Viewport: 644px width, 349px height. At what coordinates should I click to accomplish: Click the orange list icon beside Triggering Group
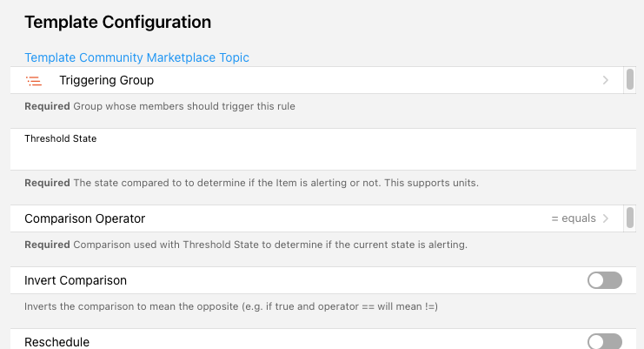(34, 81)
